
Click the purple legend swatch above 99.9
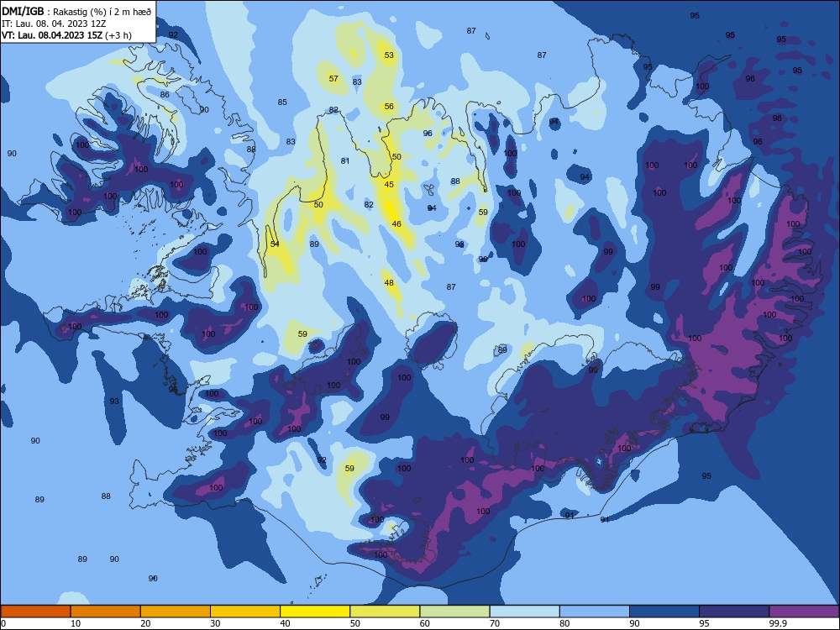[804, 612]
